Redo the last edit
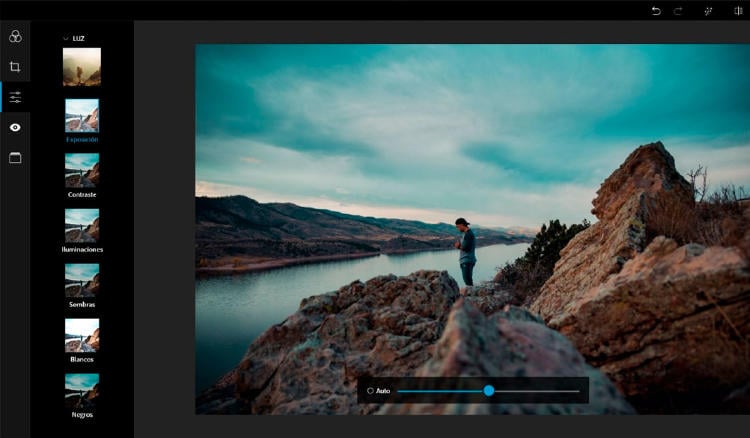Screen dimensions: 750x438 678,10
